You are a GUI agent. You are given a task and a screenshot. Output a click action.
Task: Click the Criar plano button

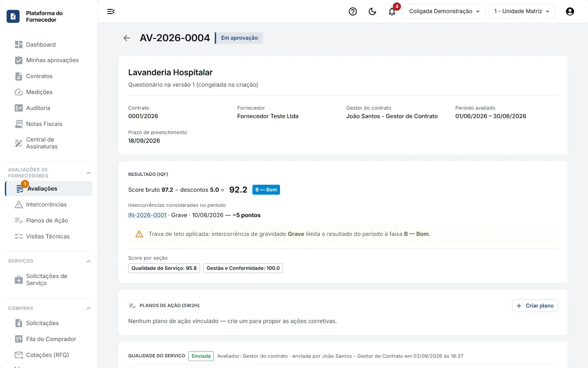tap(535, 306)
